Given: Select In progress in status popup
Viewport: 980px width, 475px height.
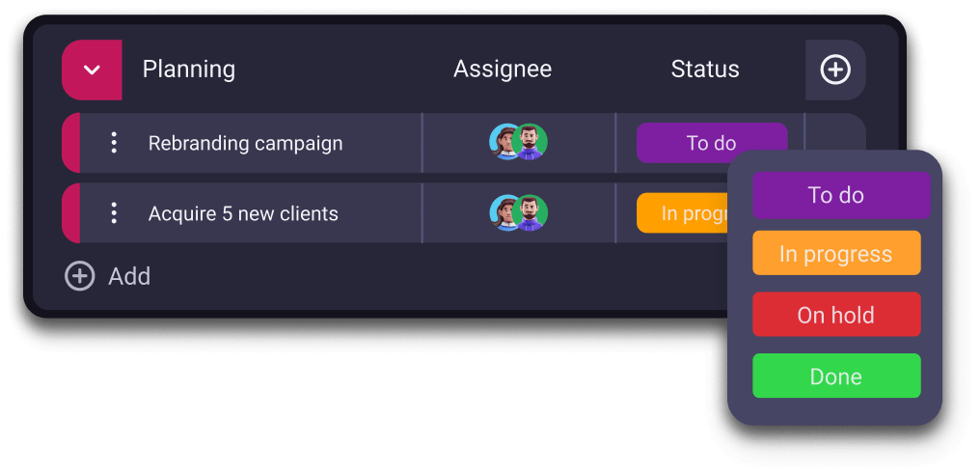Looking at the screenshot, I should (835, 254).
